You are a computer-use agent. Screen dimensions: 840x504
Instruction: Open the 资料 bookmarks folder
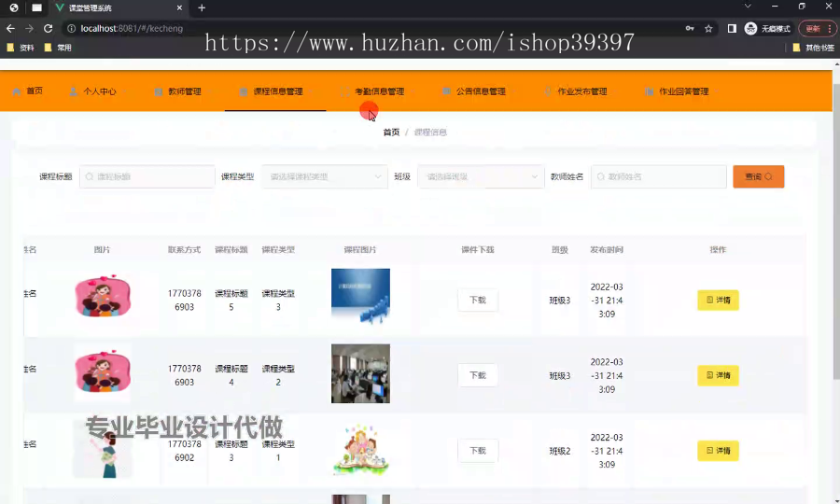21,48
